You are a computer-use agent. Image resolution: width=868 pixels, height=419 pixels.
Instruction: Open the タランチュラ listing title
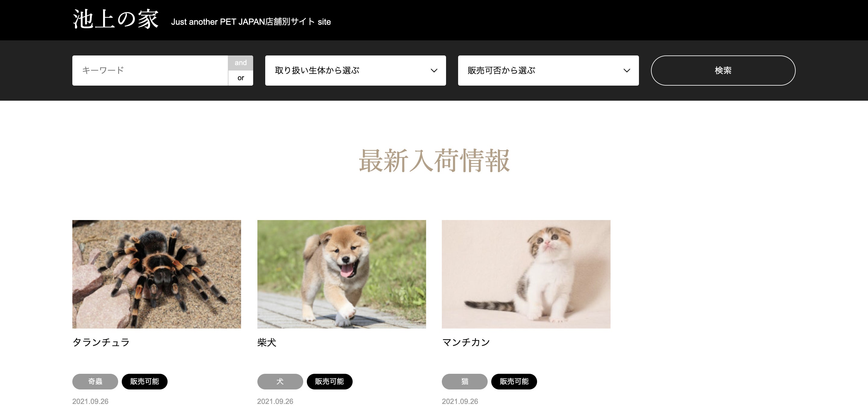pos(101,342)
